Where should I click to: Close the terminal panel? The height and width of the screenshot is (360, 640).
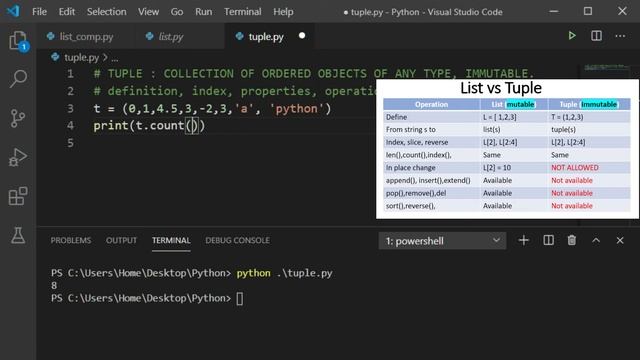[620, 240]
